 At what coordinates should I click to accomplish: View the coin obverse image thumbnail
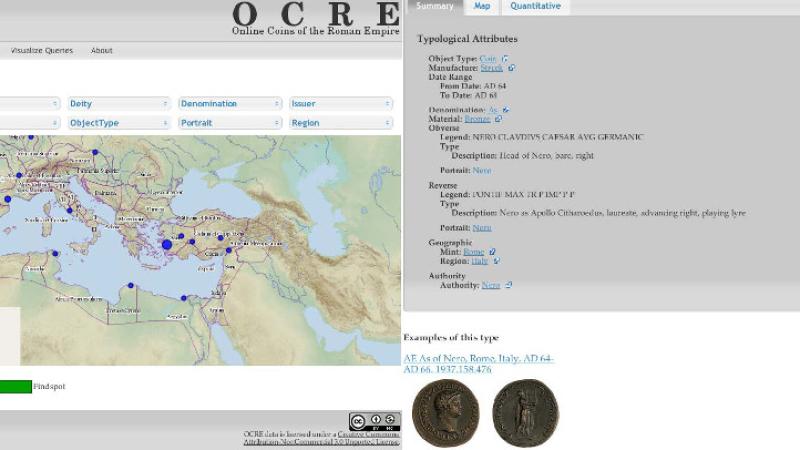pos(445,413)
